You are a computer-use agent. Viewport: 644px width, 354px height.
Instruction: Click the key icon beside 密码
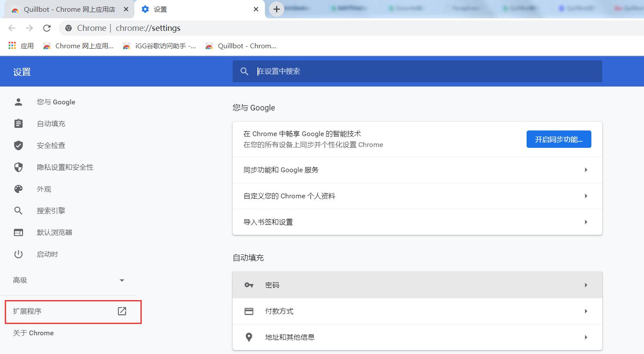click(x=249, y=285)
